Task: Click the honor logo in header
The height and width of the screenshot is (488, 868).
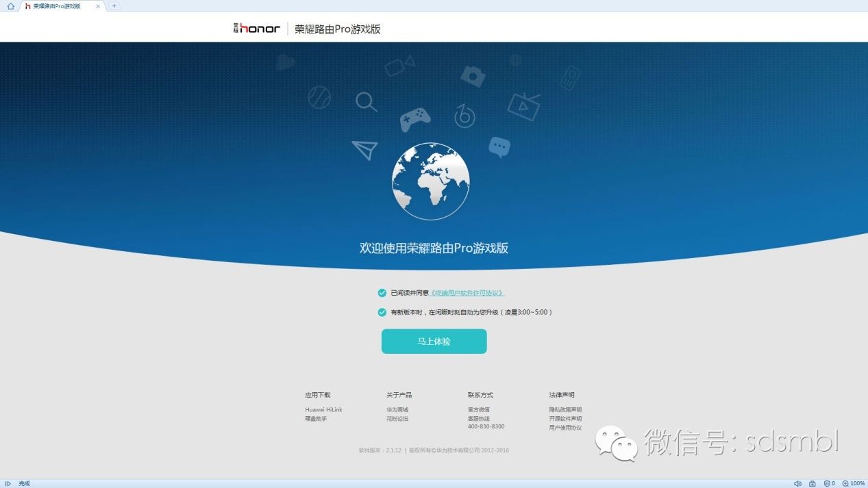Action: tap(256, 29)
